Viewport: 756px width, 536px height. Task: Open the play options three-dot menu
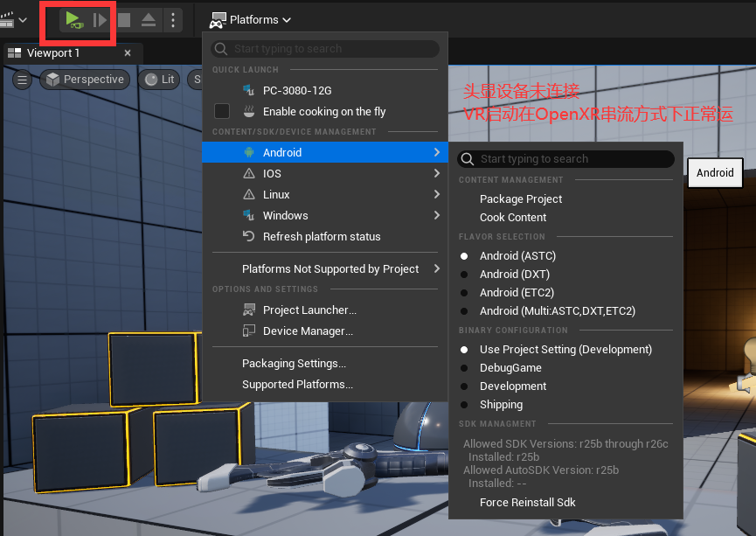173,20
